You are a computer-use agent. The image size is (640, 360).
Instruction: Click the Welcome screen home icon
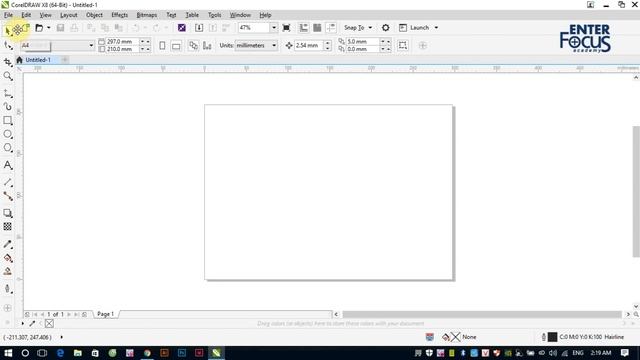19,60
